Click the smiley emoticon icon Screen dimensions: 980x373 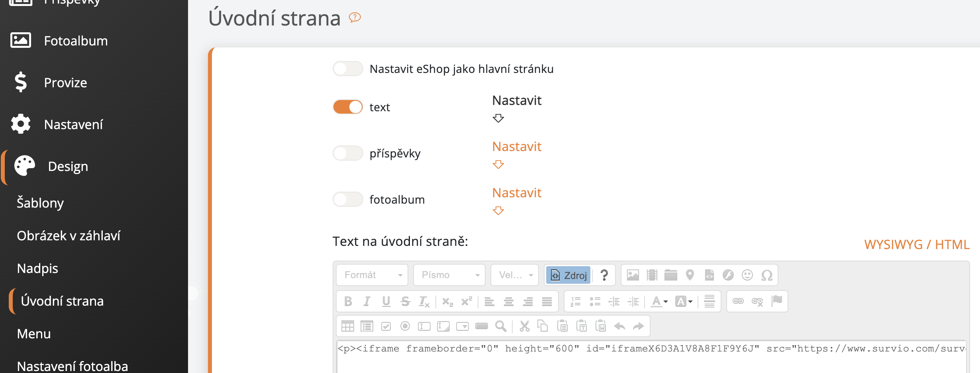click(747, 275)
